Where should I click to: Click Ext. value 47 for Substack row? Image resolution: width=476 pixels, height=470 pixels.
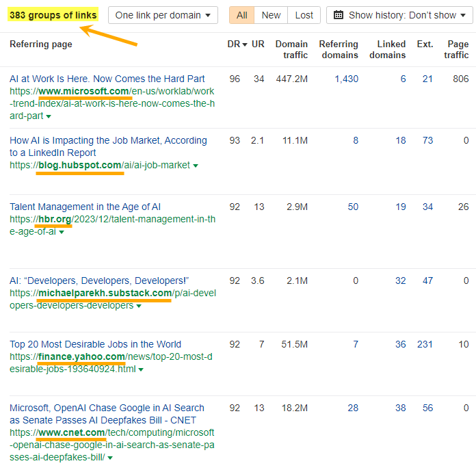427,281
